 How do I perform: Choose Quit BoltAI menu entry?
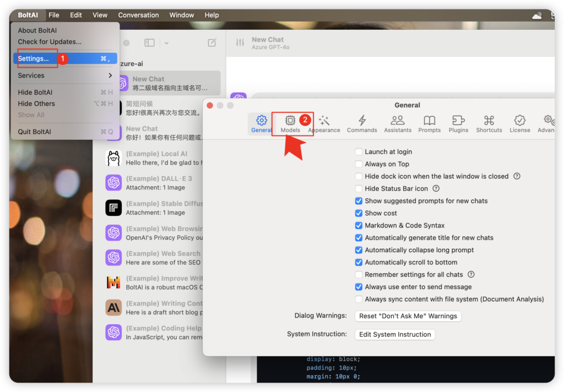(65, 132)
